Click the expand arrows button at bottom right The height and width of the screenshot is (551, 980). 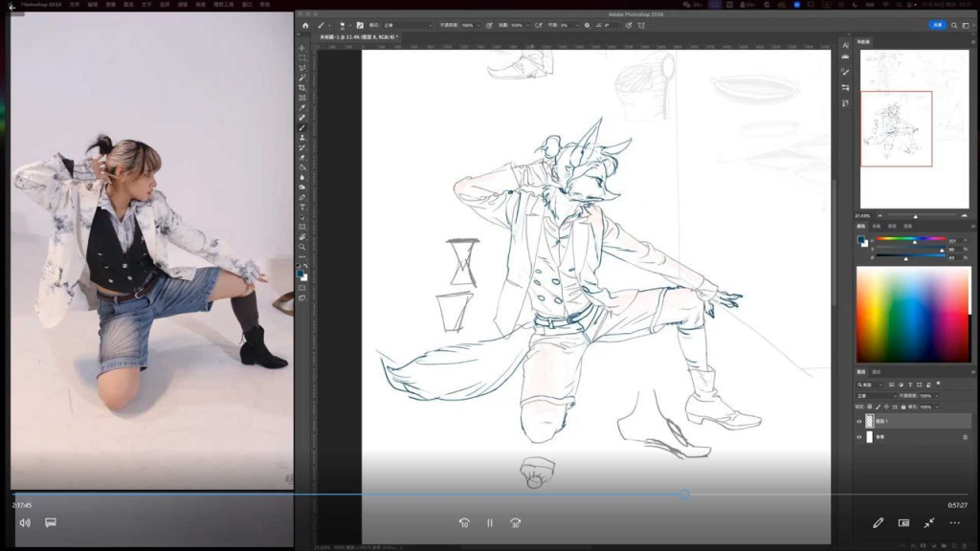[929, 523]
